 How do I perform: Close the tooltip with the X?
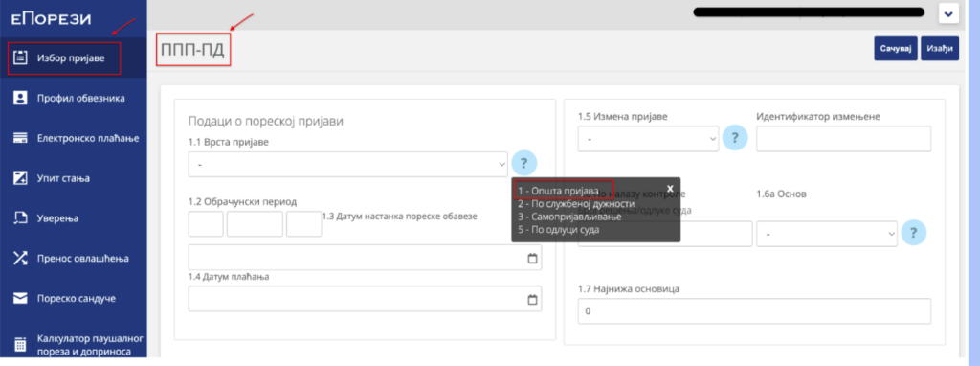click(669, 189)
